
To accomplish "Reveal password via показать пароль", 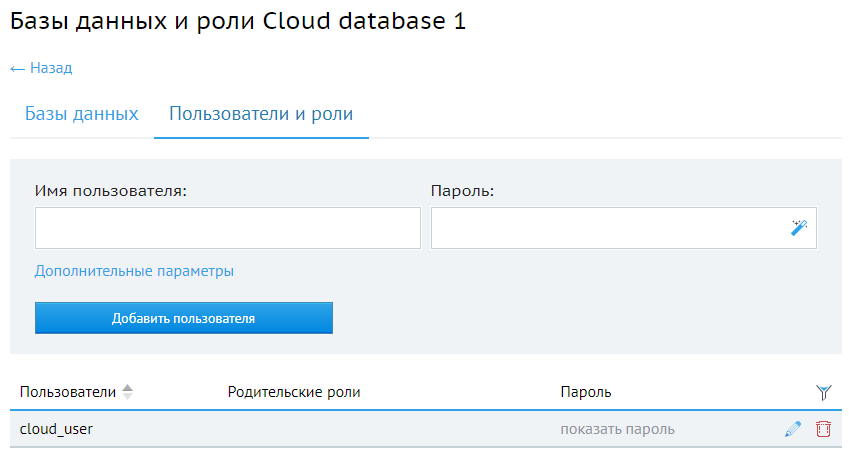I will 617,429.
